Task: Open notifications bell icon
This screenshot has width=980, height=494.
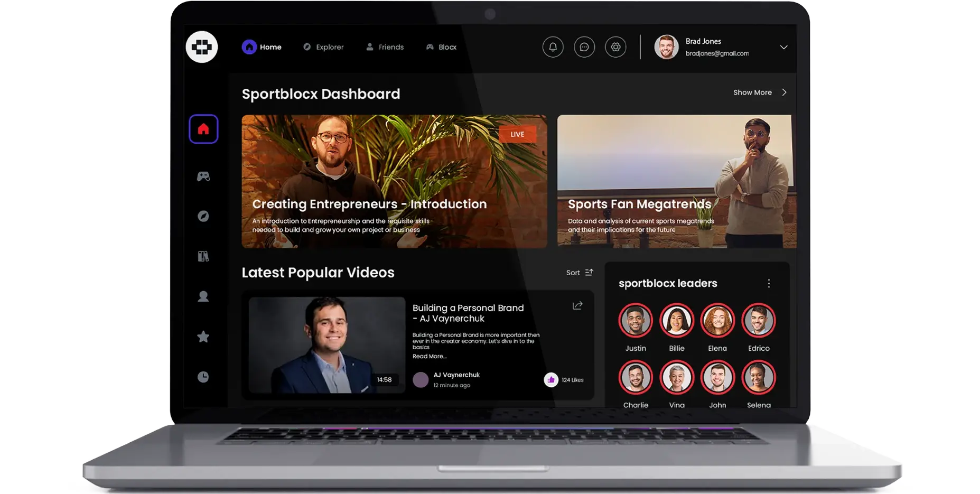Action: tap(553, 47)
